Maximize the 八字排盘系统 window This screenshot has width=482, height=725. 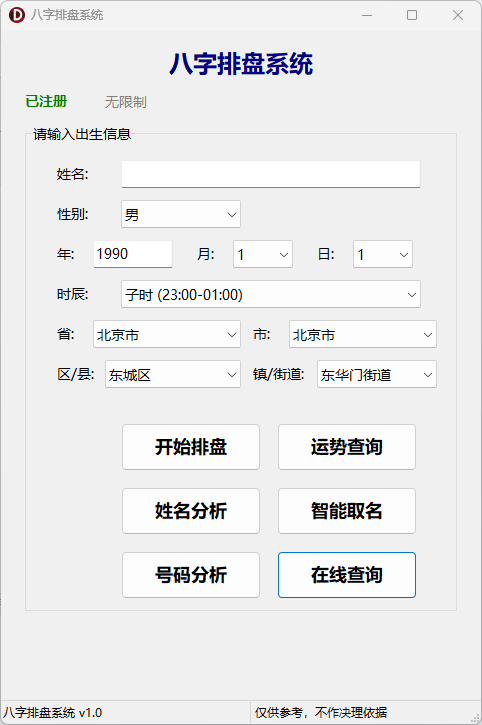pos(412,15)
